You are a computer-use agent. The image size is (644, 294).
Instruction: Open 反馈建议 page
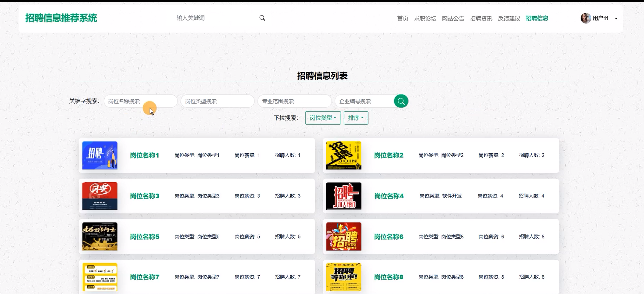click(x=509, y=19)
